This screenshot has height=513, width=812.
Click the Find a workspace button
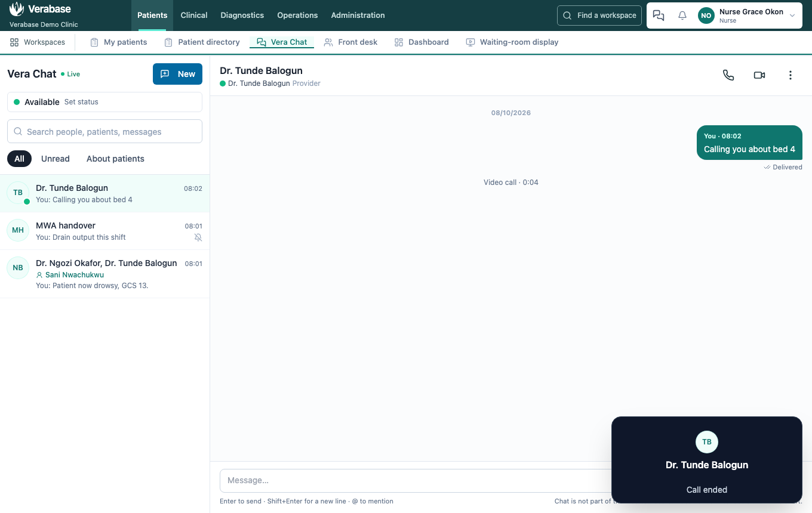point(599,16)
